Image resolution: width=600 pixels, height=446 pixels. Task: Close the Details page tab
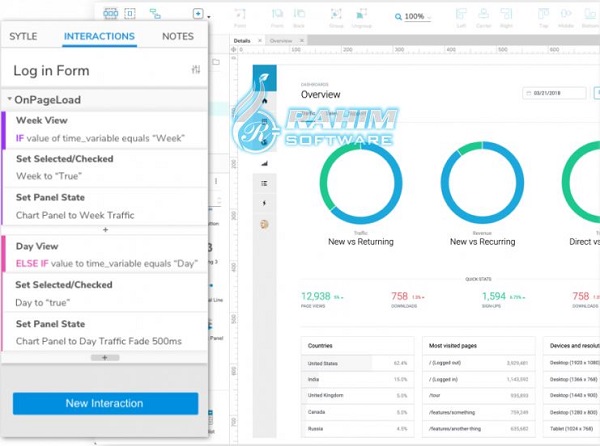(260, 41)
